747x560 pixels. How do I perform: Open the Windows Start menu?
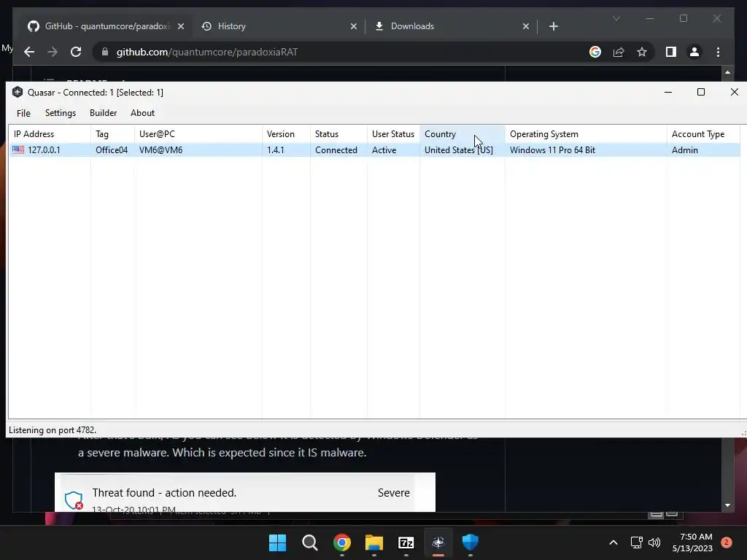(277, 542)
